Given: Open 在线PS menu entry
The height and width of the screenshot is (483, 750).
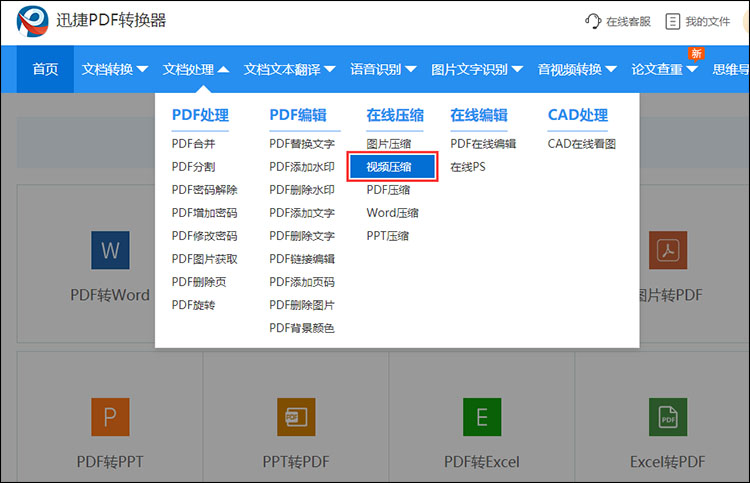Looking at the screenshot, I should click(x=468, y=167).
